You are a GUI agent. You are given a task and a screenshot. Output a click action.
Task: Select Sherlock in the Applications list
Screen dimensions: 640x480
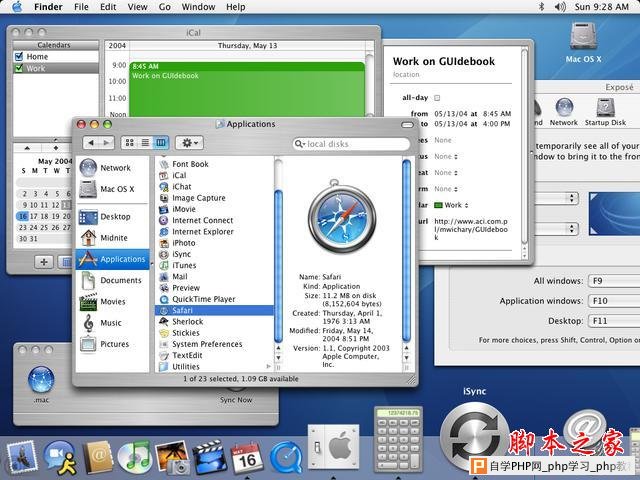tap(187, 322)
